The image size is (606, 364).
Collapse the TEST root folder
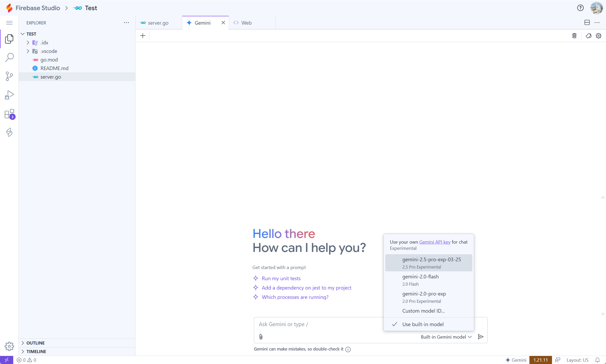tap(77, 34)
